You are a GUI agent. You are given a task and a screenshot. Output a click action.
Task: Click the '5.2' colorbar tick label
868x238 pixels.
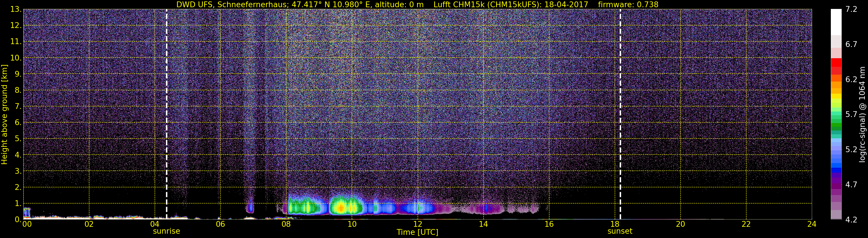[851, 149]
